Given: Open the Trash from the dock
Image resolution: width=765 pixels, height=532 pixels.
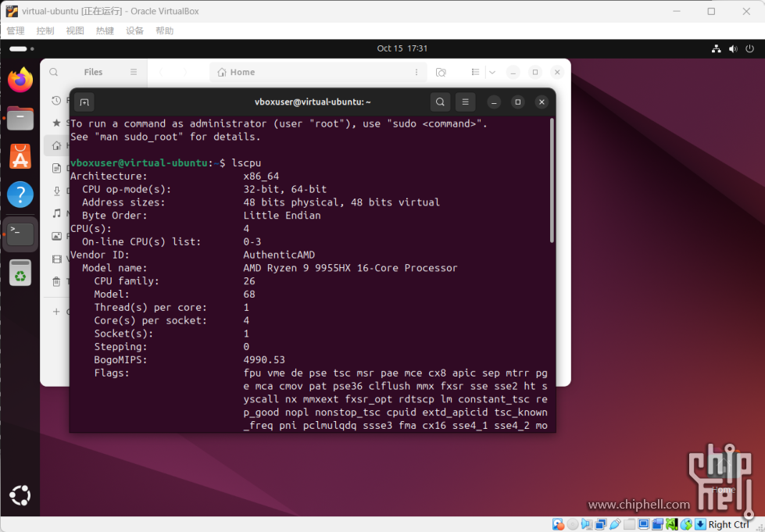Looking at the screenshot, I should click(20, 273).
